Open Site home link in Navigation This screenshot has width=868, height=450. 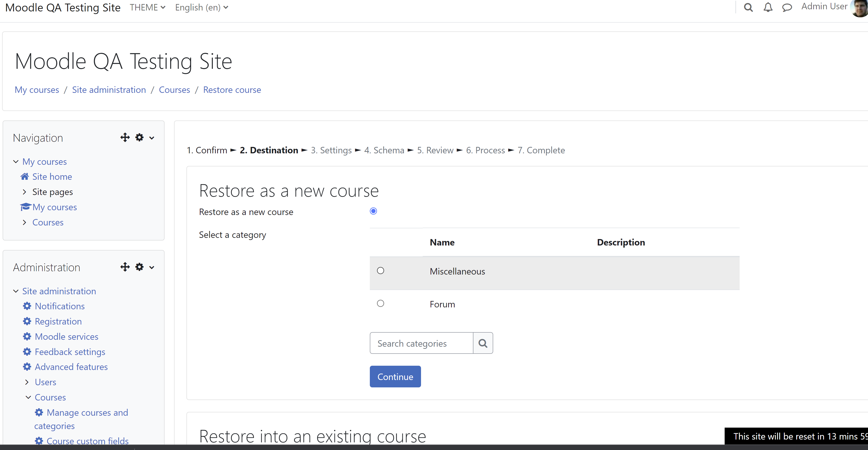pos(52,176)
